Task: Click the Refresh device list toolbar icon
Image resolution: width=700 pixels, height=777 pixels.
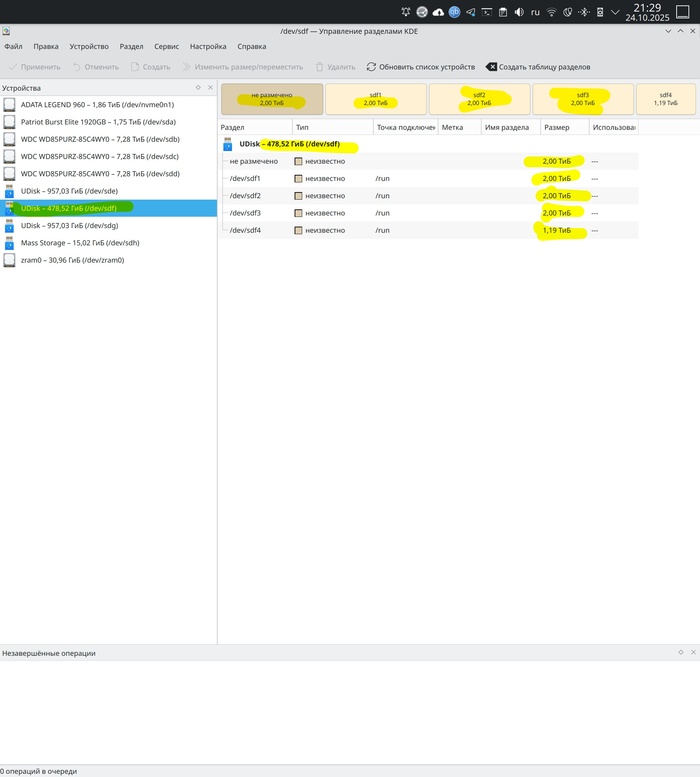Action: pos(372,67)
